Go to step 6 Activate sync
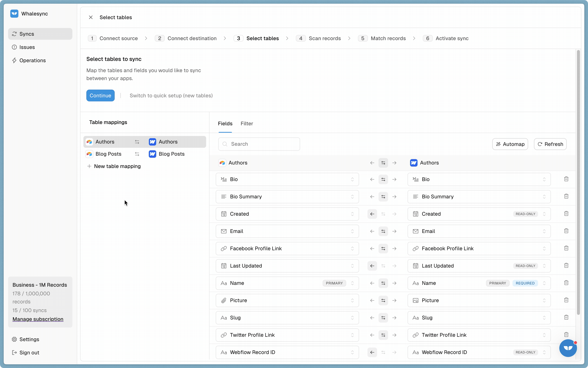Screen dimensions: 588x368 pos(446,38)
